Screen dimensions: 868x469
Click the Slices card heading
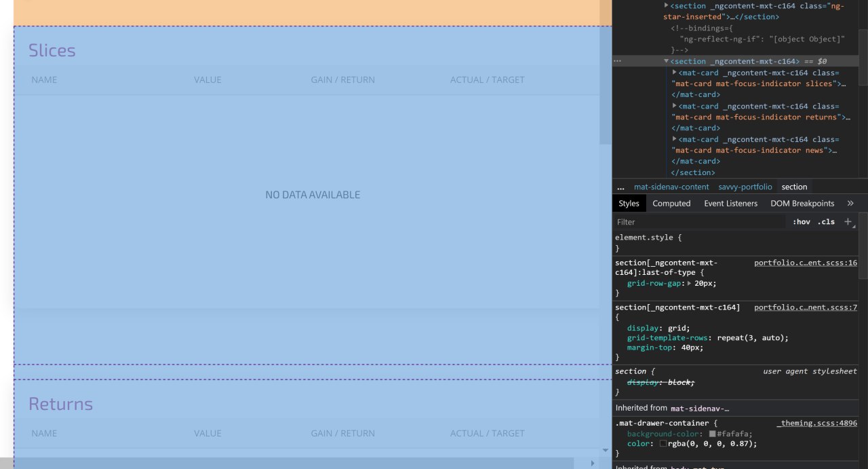[x=52, y=50]
